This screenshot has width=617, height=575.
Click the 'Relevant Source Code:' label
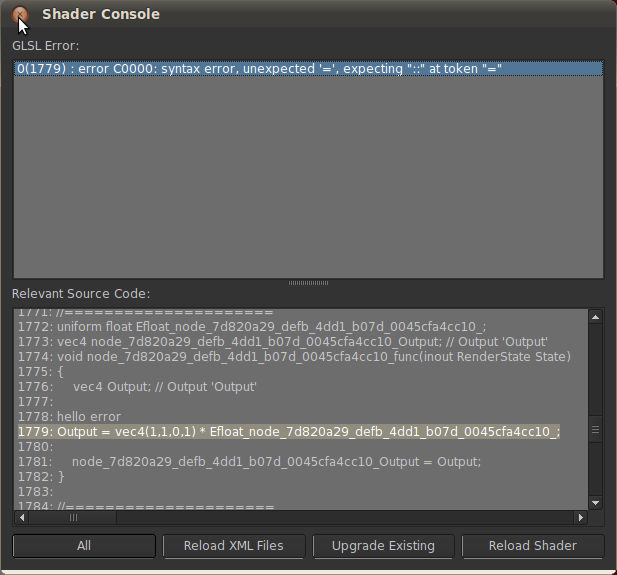pos(81,294)
